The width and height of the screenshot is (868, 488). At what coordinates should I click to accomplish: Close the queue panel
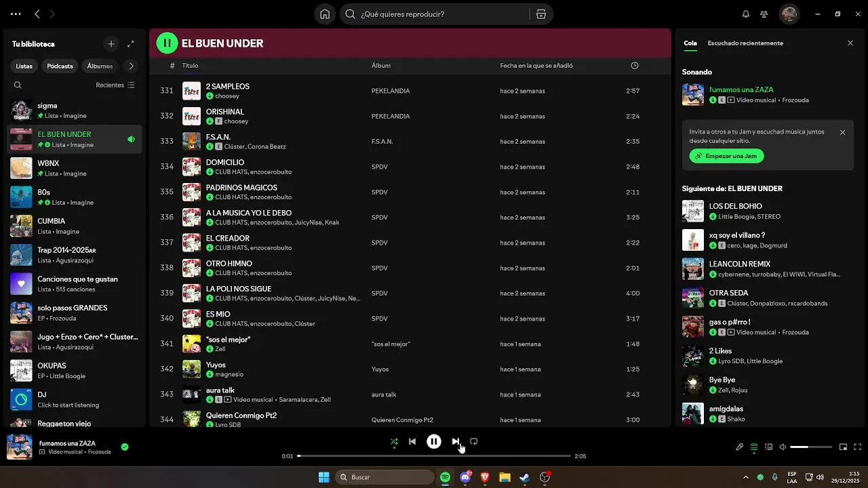[x=850, y=43]
